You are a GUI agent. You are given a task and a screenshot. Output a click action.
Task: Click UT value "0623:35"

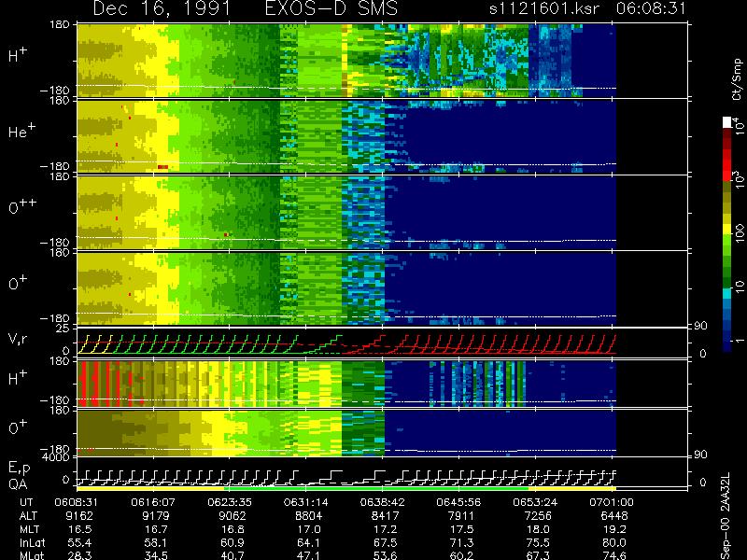[230, 502]
